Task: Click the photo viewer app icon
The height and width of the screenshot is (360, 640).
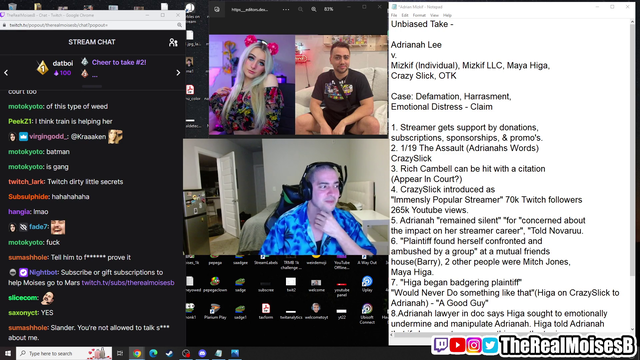Action: click(217, 9)
